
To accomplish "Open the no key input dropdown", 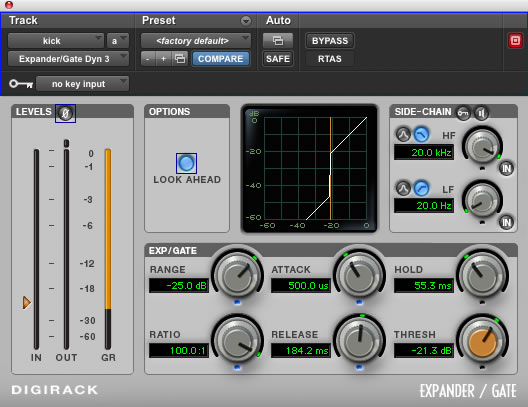I will coord(82,83).
